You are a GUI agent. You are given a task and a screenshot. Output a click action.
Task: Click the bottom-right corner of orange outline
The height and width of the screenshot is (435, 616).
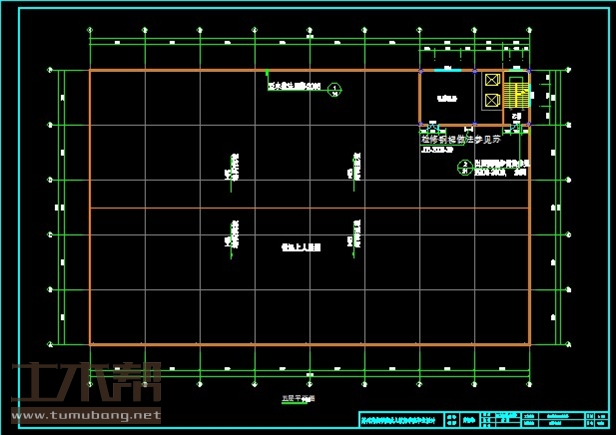pos(529,345)
